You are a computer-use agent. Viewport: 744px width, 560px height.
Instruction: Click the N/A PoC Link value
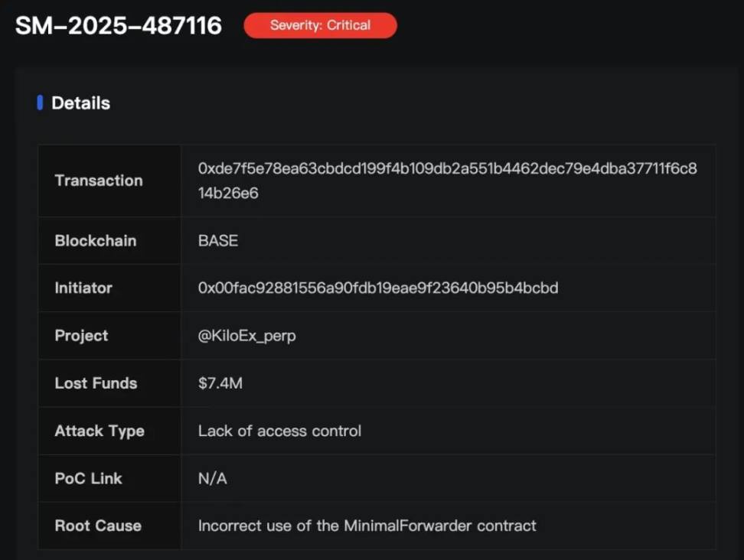click(x=213, y=478)
